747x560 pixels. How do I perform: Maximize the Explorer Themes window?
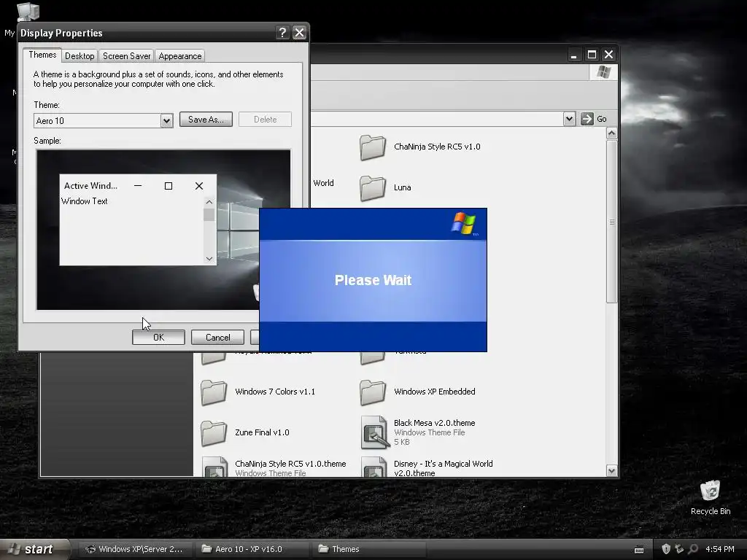(x=592, y=55)
